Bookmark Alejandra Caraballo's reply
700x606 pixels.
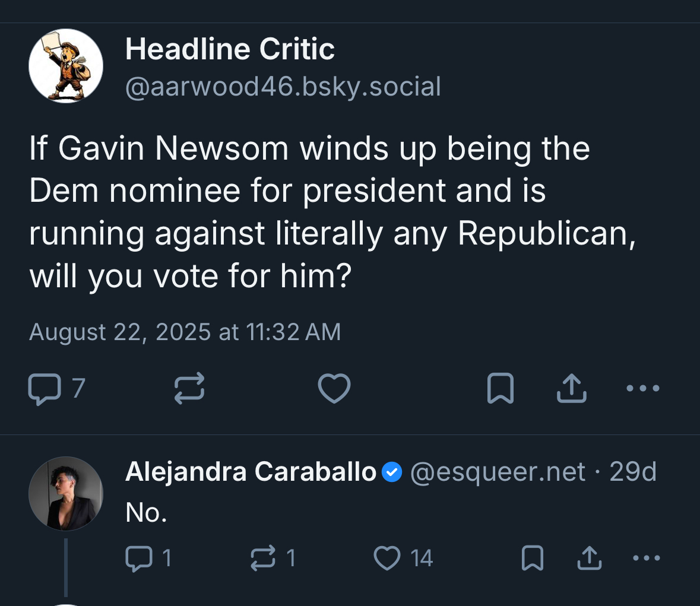point(532,559)
